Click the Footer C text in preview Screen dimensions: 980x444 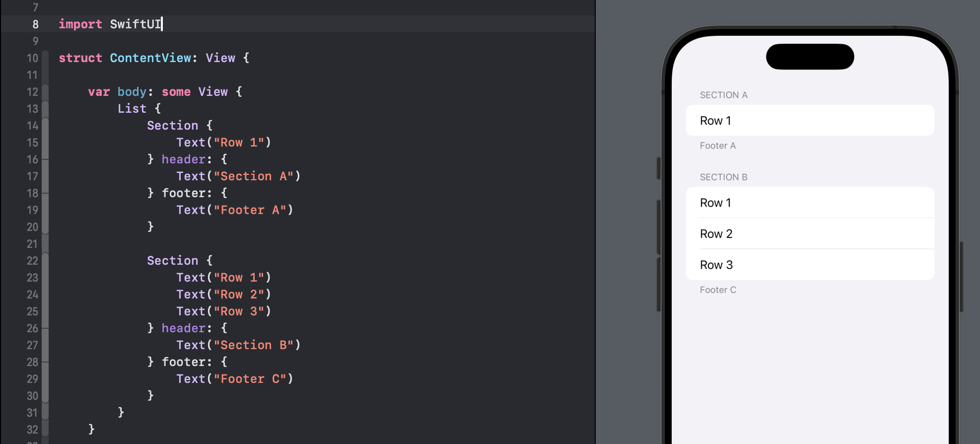[x=718, y=290]
